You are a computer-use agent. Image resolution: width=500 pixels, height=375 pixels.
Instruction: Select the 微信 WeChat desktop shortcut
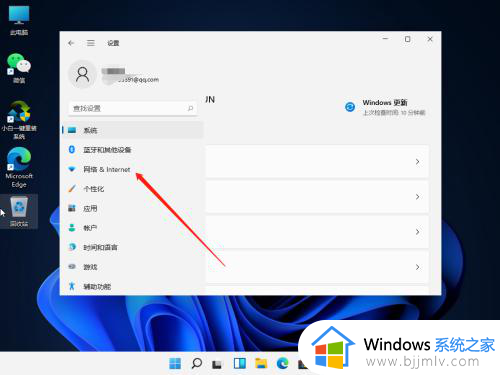(19, 68)
